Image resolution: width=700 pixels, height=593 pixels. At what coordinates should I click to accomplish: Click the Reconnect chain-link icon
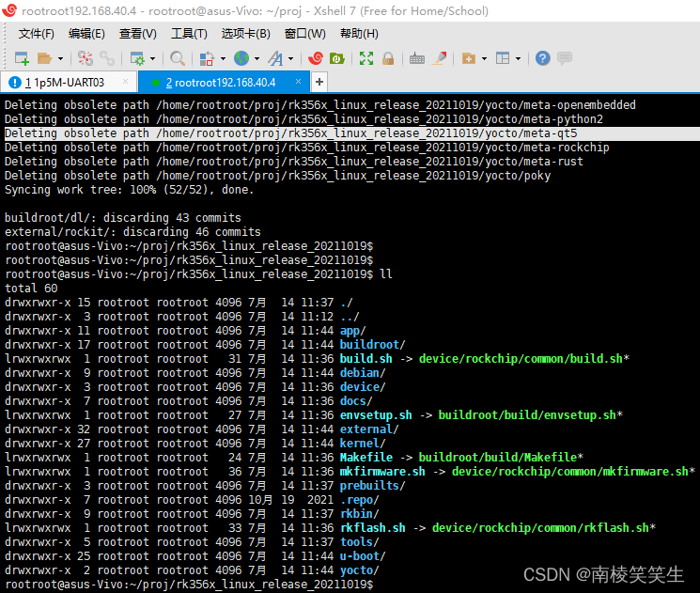[x=107, y=58]
